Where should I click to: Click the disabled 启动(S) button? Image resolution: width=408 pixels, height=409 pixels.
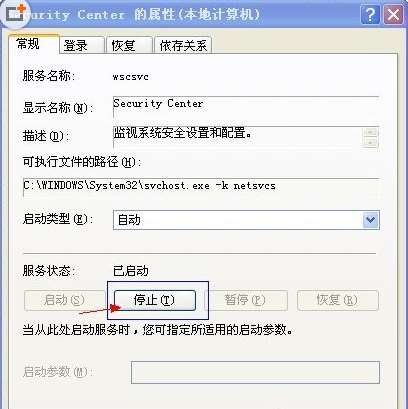point(64,300)
